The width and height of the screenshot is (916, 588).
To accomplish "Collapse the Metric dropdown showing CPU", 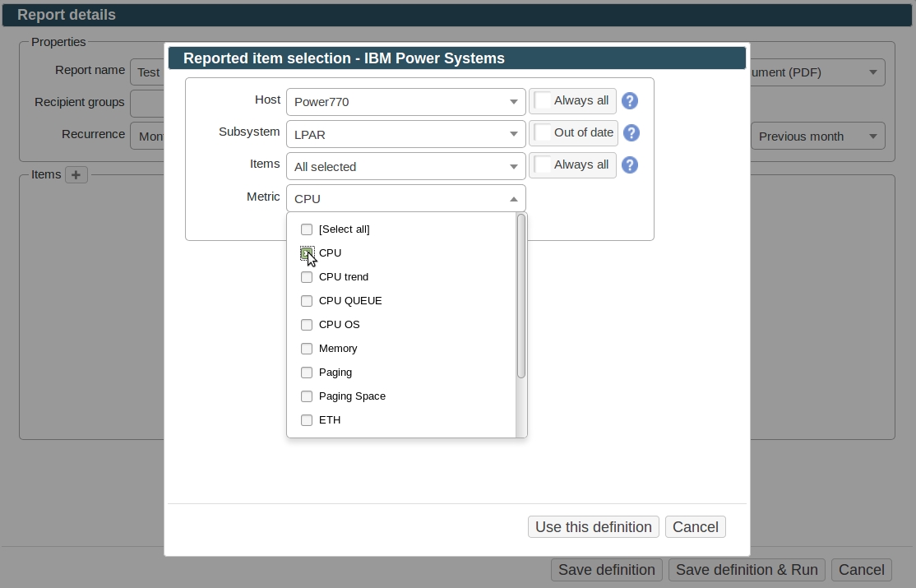I will point(406,199).
